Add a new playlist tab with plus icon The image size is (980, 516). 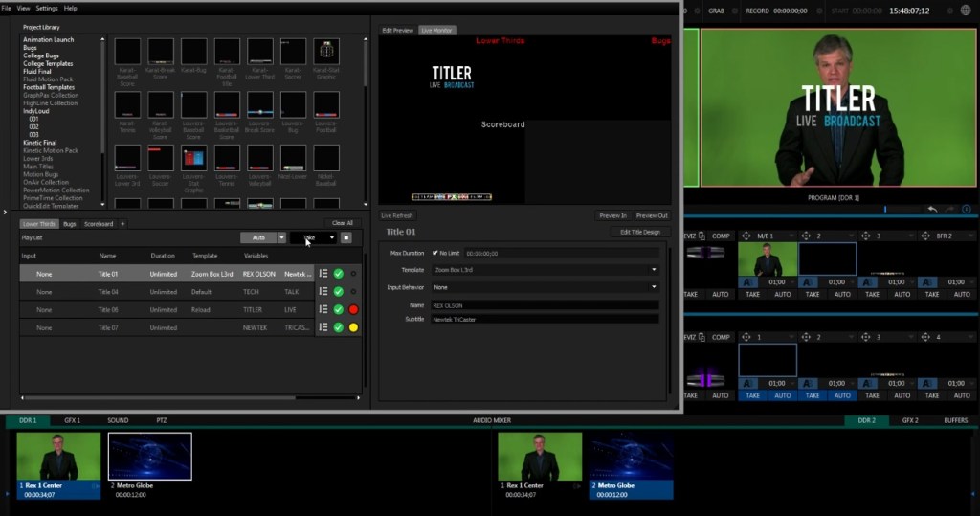122,224
